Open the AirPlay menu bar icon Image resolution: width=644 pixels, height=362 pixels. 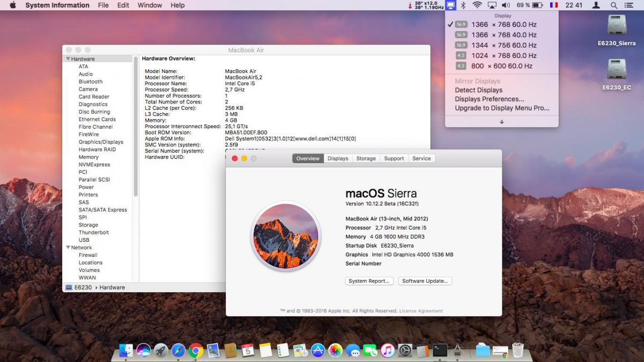click(492, 5)
